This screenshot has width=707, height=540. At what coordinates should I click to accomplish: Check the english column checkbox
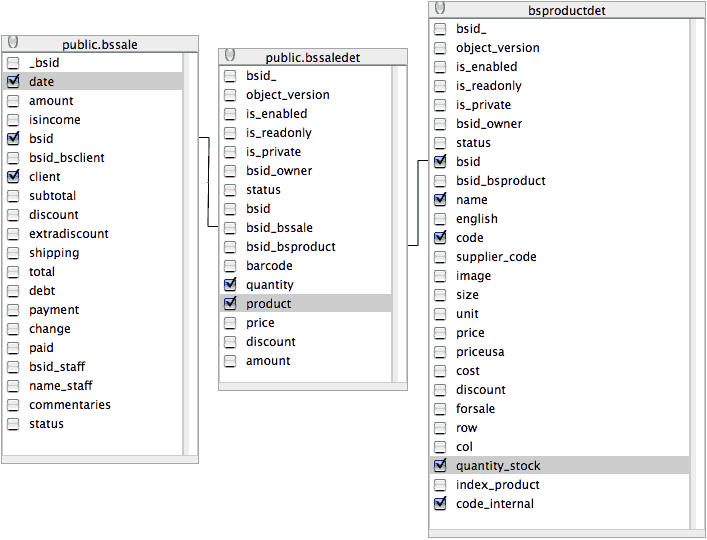(x=440, y=219)
